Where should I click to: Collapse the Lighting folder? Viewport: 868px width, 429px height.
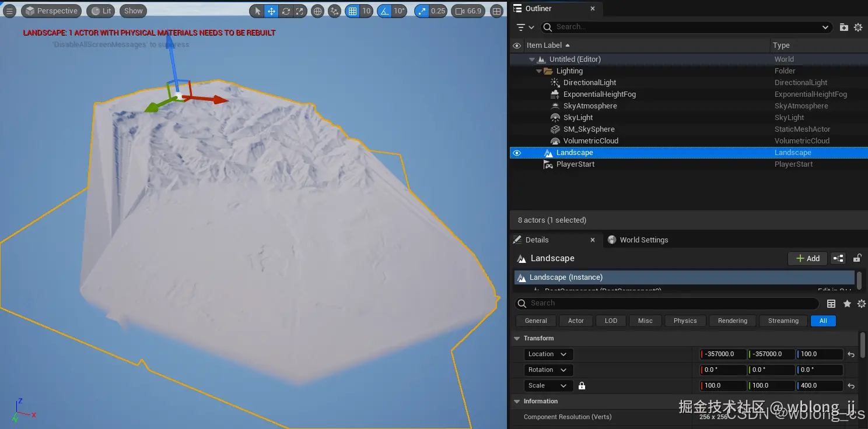point(538,71)
